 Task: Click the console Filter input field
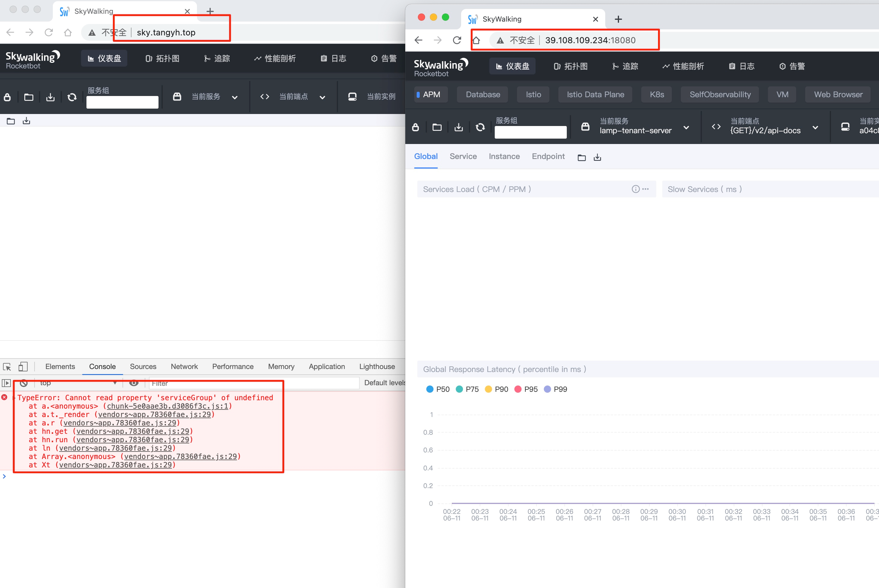[254, 383]
